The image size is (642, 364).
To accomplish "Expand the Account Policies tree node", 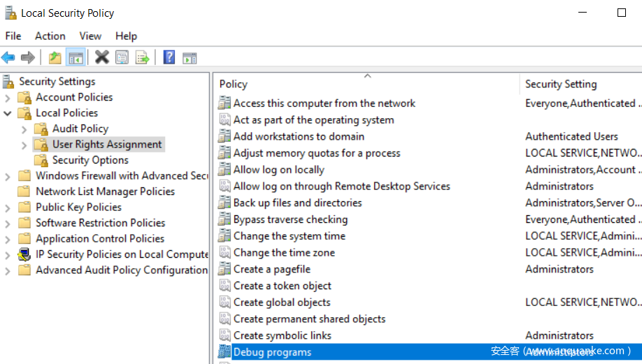I will [x=8, y=98].
